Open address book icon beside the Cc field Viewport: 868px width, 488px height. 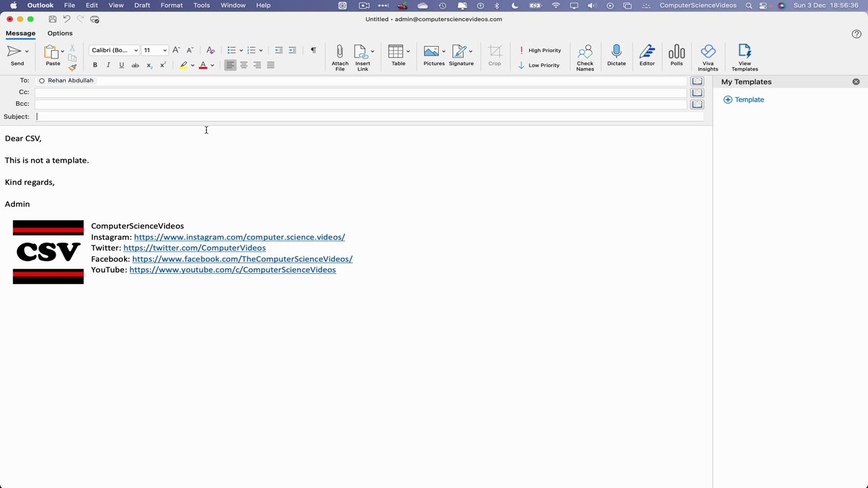(697, 92)
